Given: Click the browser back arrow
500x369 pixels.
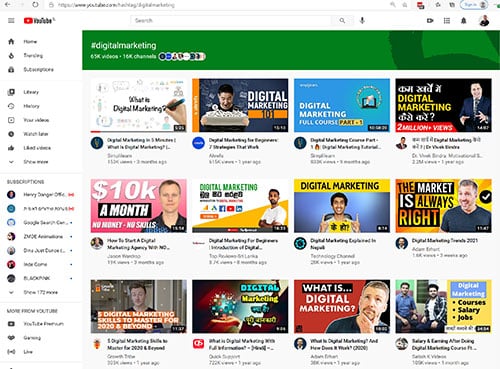Looking at the screenshot, I should (8, 5).
